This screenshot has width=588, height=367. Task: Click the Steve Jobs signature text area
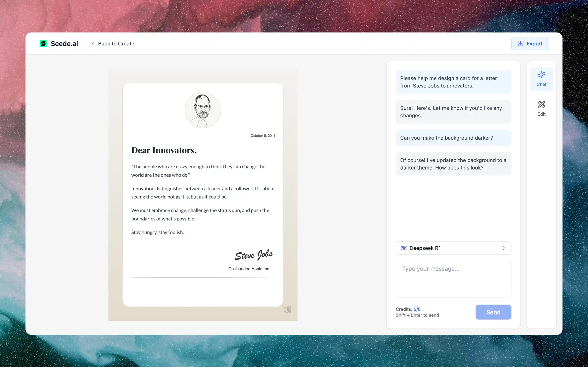tap(252, 255)
